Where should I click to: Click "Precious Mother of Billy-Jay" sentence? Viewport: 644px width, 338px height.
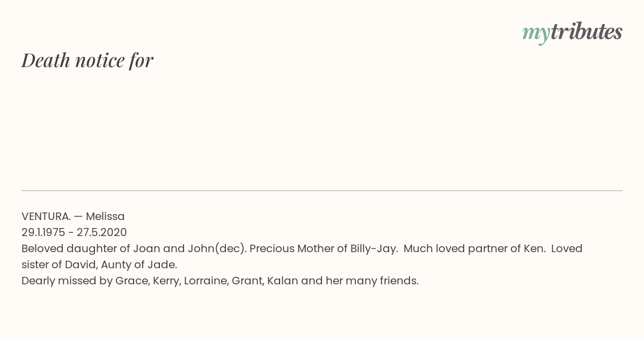click(325, 248)
